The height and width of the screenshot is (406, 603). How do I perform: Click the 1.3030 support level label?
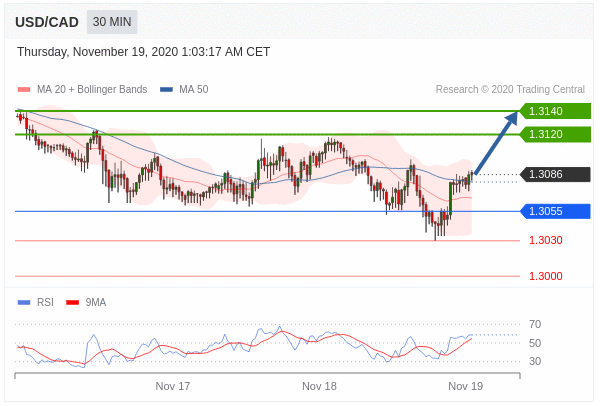coord(546,241)
